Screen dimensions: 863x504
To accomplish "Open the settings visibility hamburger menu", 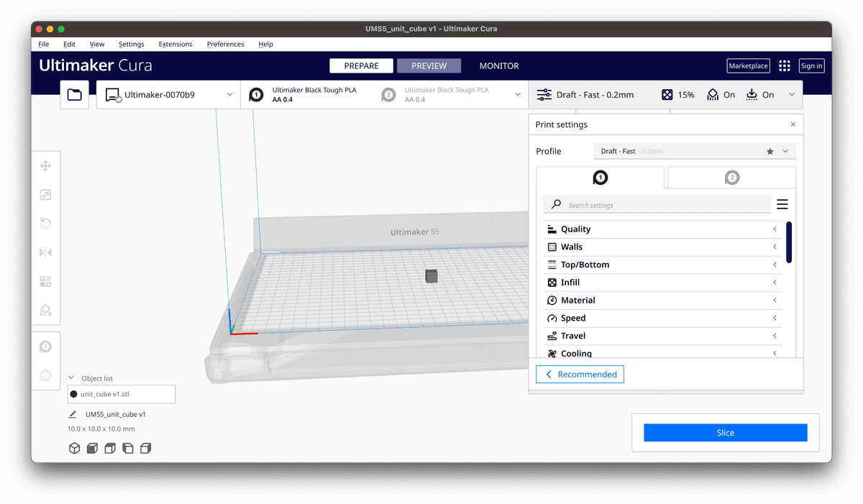I will 782,205.
